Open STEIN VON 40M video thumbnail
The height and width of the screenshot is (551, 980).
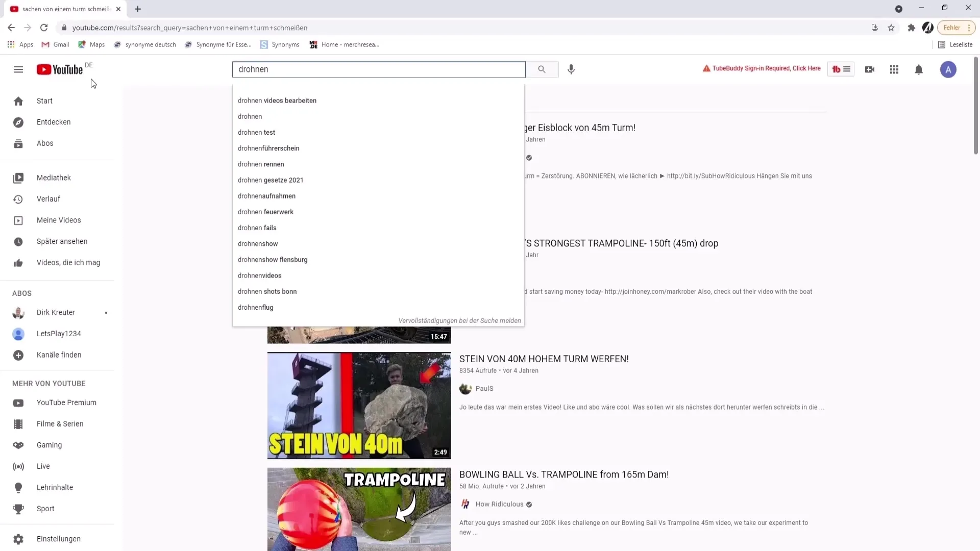click(359, 406)
